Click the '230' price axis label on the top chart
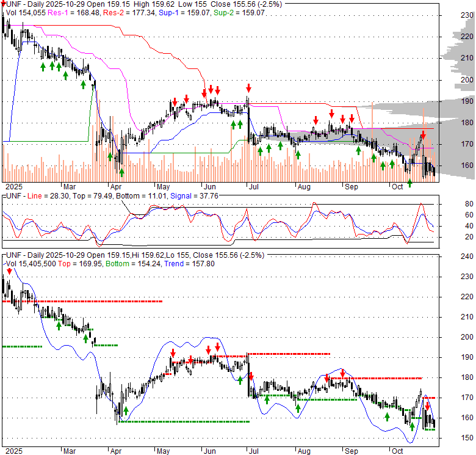This screenshot has width=476, height=455. pyautogui.click(x=467, y=15)
